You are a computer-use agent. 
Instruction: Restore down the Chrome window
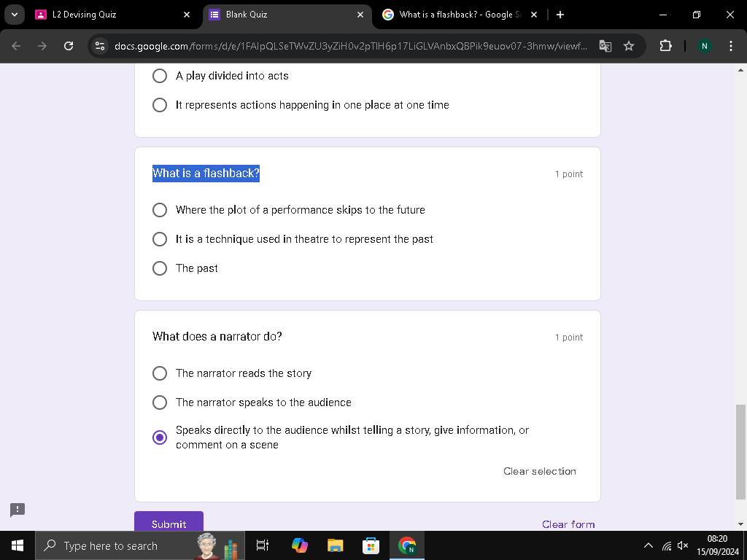pos(697,15)
